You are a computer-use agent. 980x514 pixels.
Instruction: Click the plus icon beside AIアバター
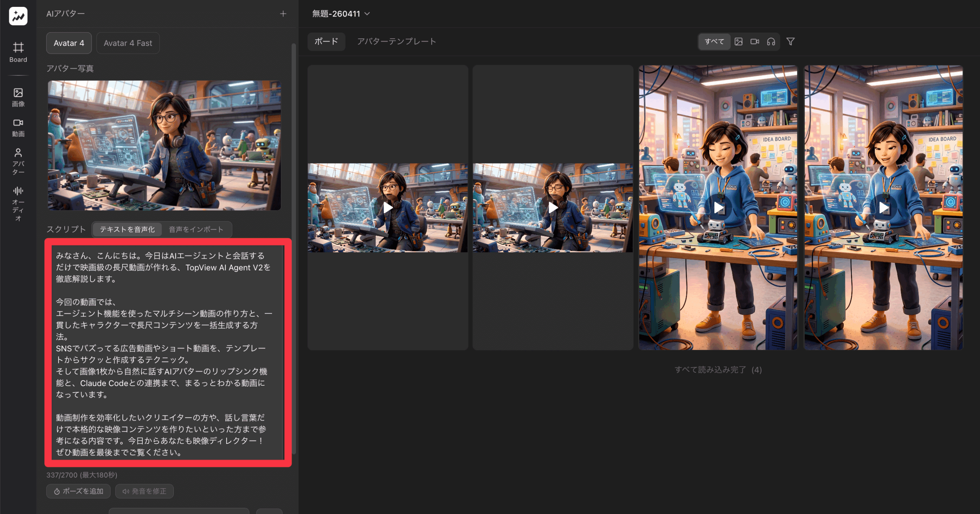[283, 14]
